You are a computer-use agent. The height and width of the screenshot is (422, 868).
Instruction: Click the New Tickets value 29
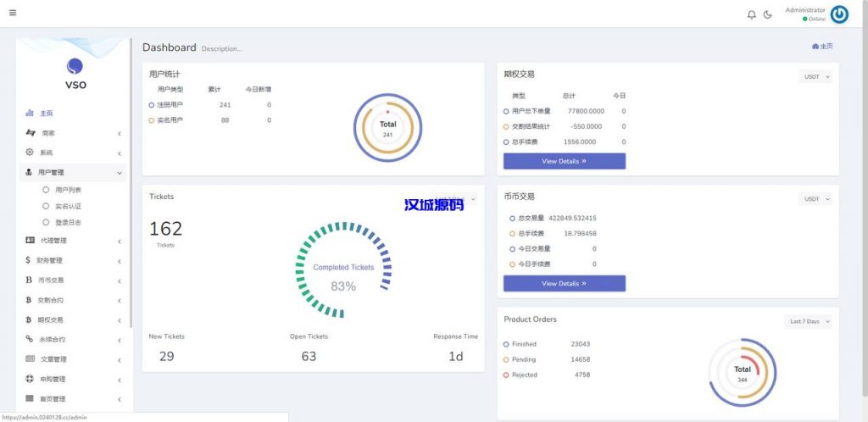(167, 356)
